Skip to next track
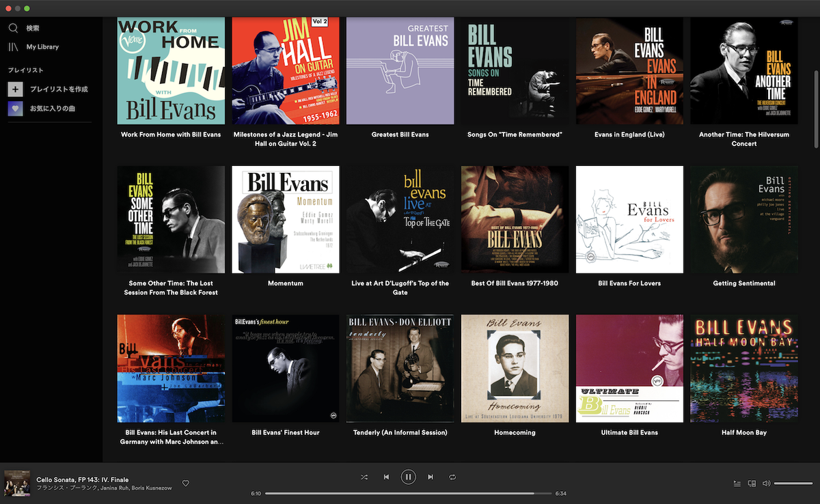This screenshot has width=820, height=504. point(430,477)
